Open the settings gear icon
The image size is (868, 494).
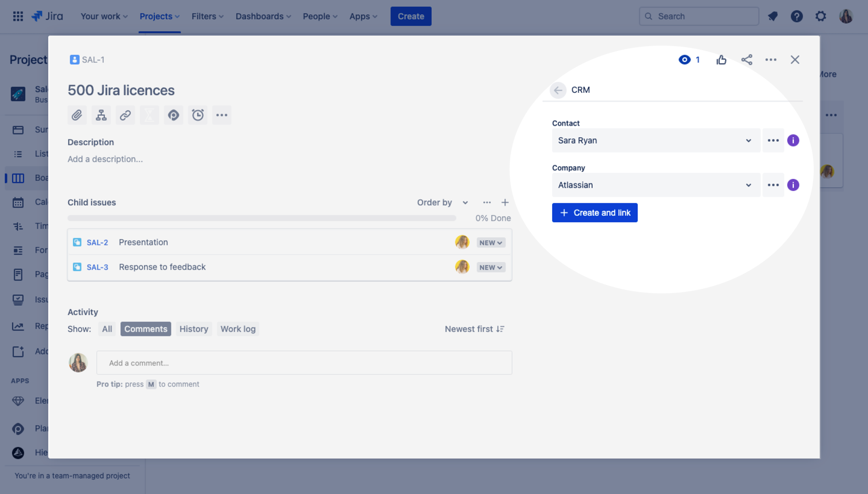tap(821, 16)
